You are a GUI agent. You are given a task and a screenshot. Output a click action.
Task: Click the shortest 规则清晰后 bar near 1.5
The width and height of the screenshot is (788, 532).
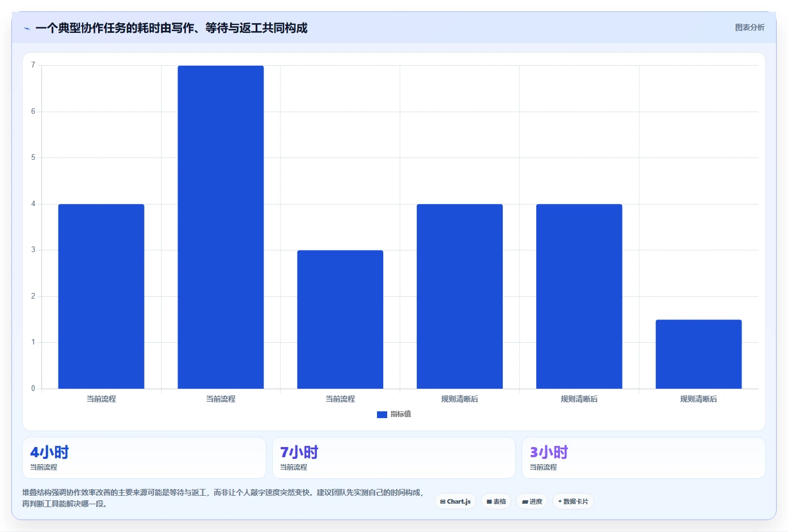(x=698, y=354)
